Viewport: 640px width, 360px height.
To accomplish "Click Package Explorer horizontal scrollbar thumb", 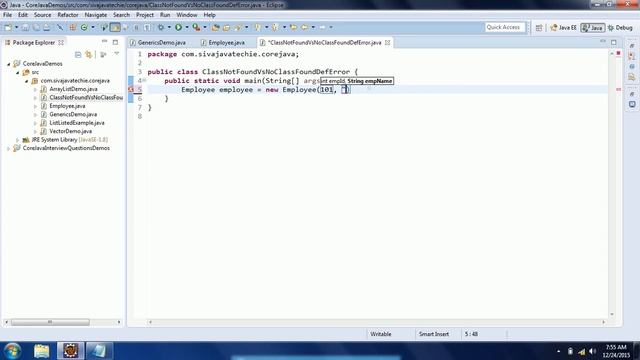I will point(50,322).
